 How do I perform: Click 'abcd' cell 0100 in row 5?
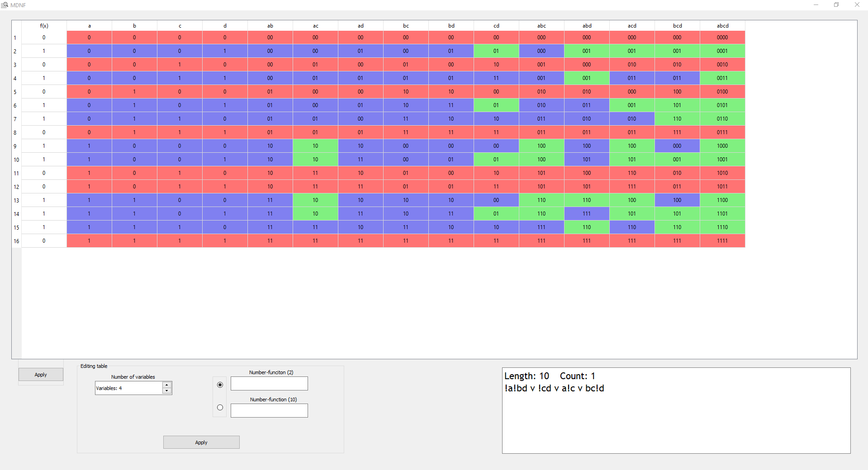click(722, 92)
